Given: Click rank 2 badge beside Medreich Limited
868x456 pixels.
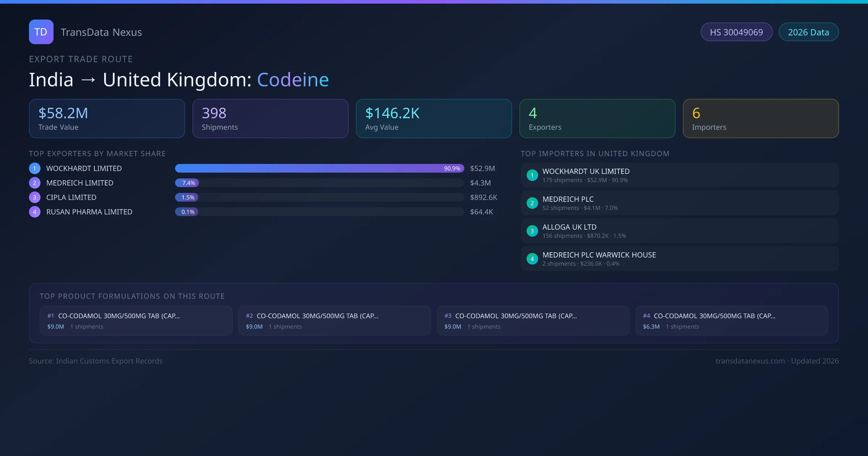Looking at the screenshot, I should click(x=35, y=183).
